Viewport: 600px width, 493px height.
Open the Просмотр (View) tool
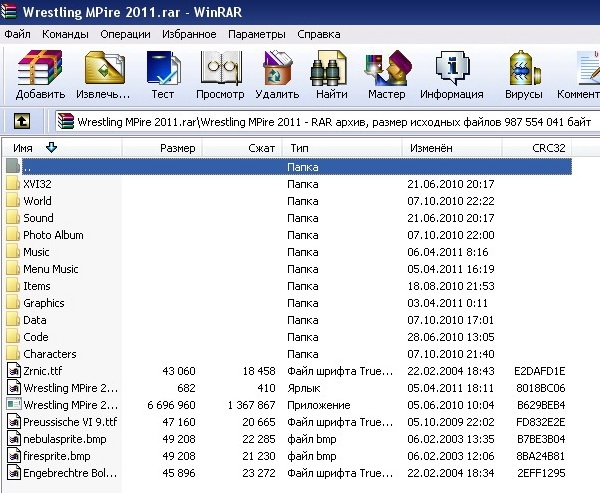click(x=221, y=68)
